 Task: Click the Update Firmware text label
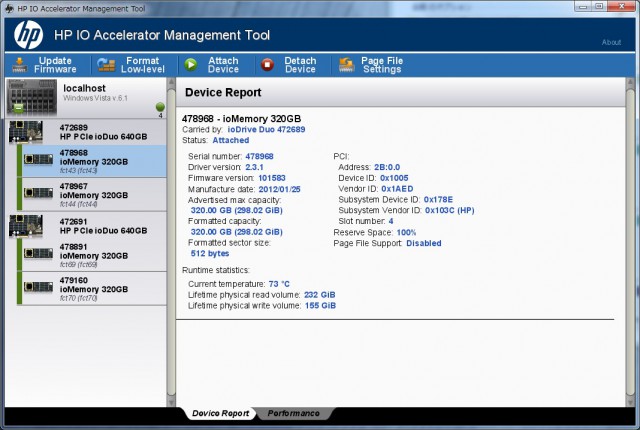56,65
